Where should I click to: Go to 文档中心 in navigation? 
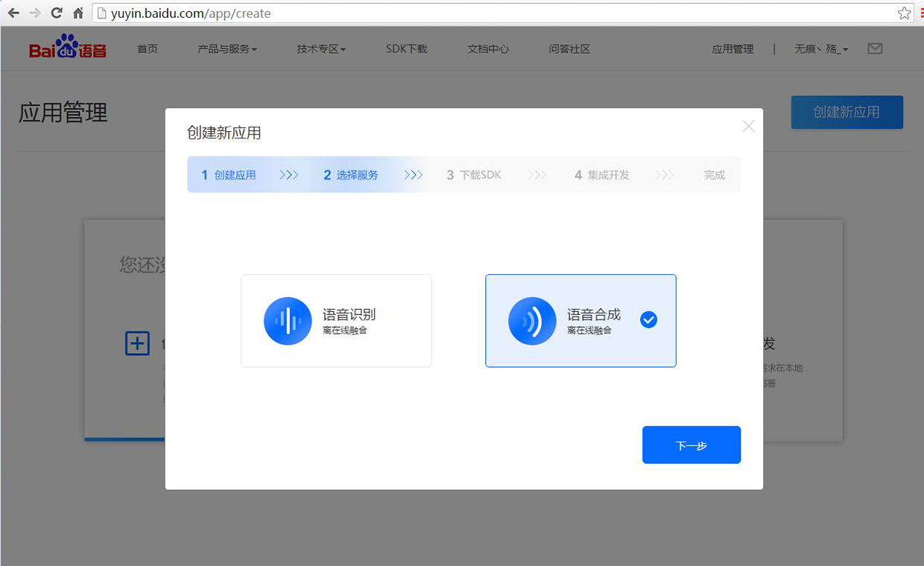488,49
